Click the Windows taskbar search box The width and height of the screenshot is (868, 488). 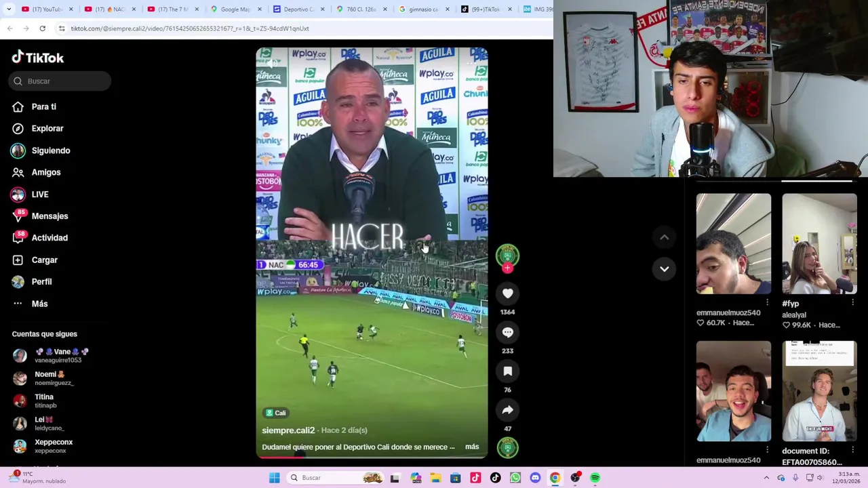point(334,478)
